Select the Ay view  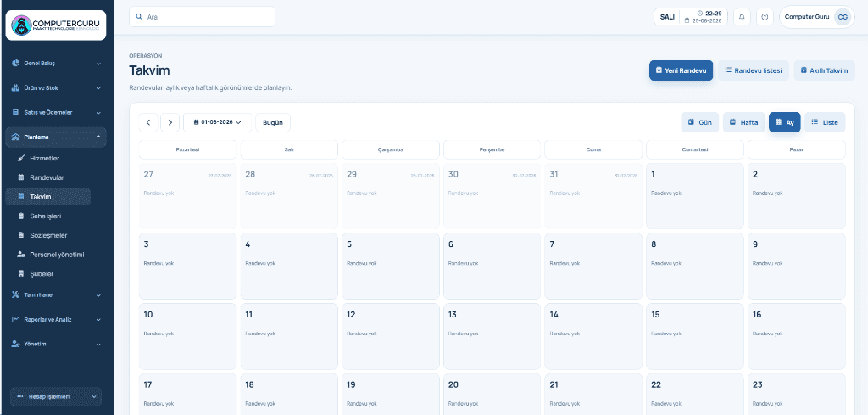point(784,122)
